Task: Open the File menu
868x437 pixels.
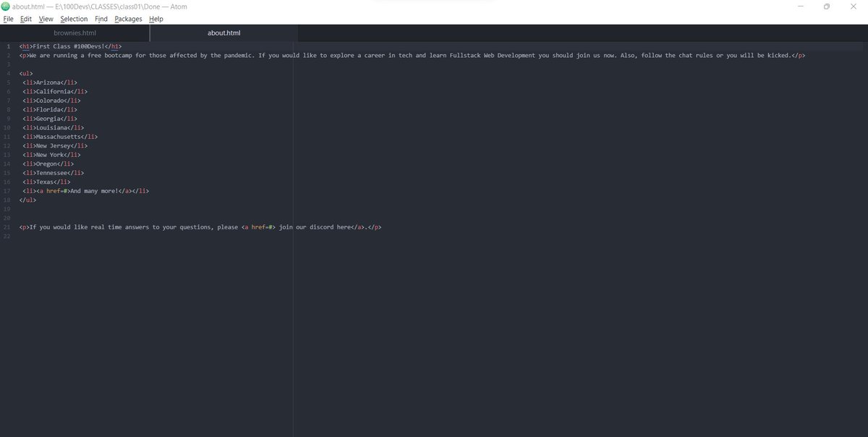Action: [x=8, y=19]
